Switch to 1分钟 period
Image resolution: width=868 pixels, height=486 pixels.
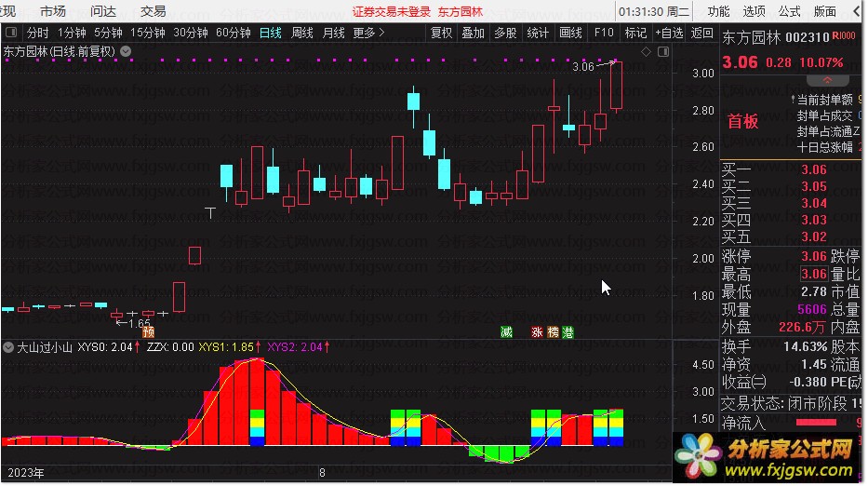click(x=72, y=33)
